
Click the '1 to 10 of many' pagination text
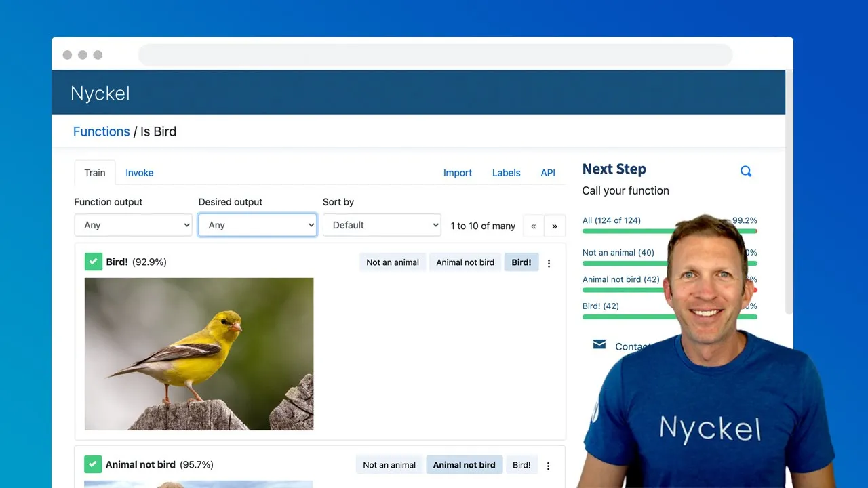[x=484, y=226]
